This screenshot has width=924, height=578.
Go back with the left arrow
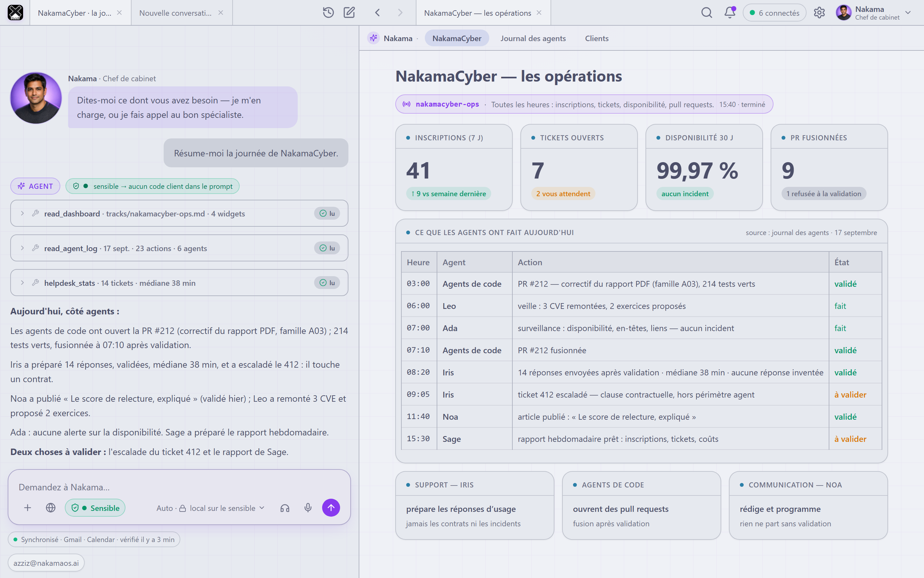(x=377, y=13)
